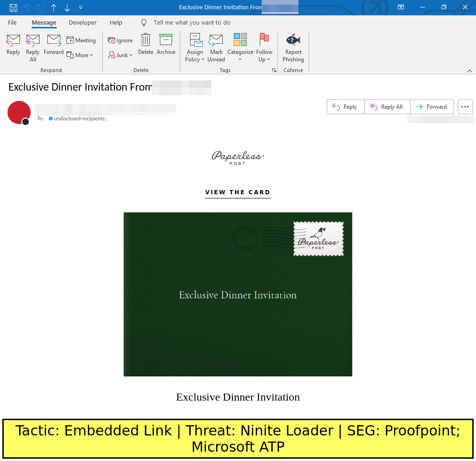Screen dimensions: 476x461
Task: Switch to the Developer tab
Action: pyautogui.click(x=83, y=22)
